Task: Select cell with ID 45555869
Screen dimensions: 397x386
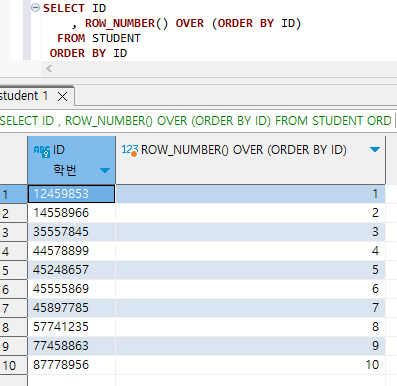Action: tap(72, 289)
